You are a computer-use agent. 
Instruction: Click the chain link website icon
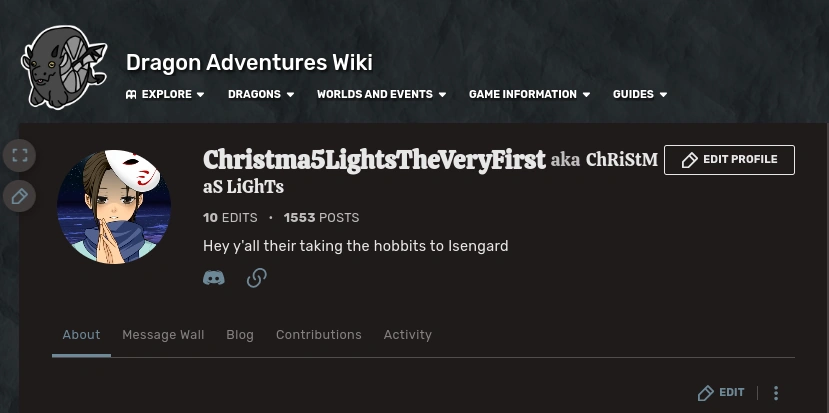257,278
